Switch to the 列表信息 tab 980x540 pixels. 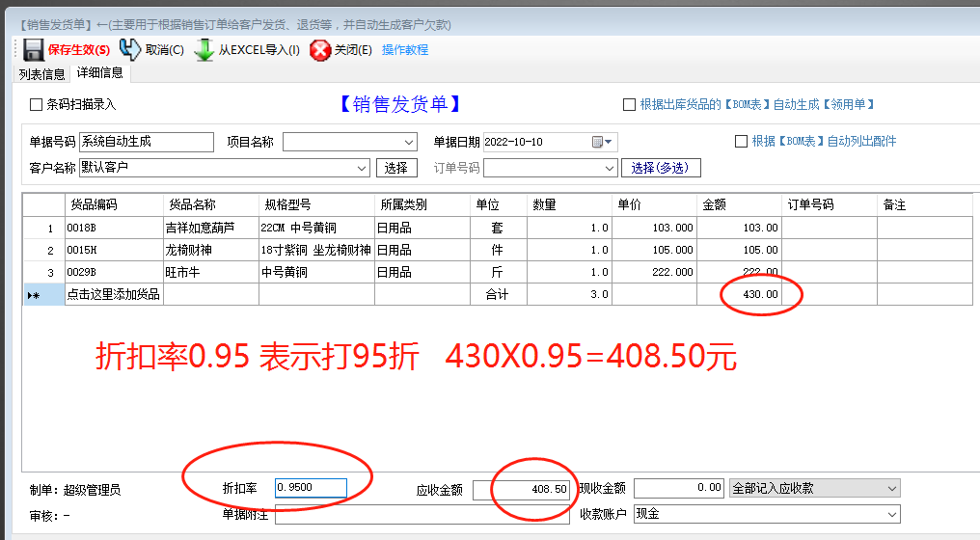coord(41,74)
